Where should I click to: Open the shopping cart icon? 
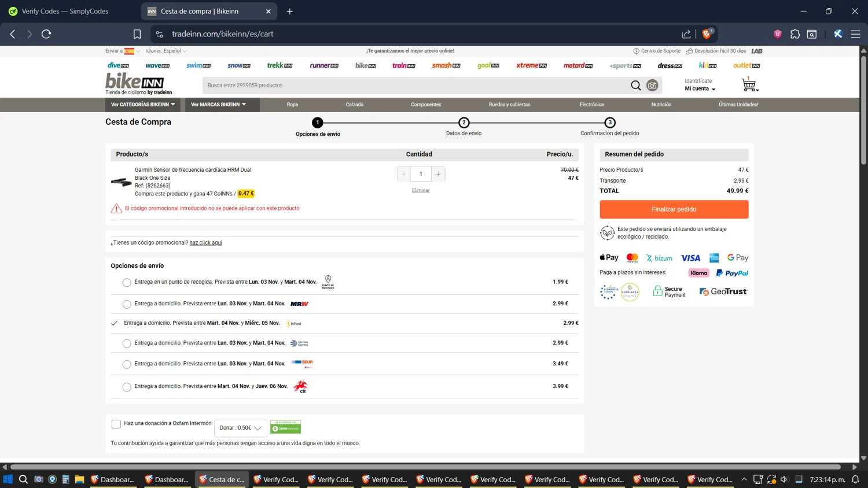pos(749,85)
